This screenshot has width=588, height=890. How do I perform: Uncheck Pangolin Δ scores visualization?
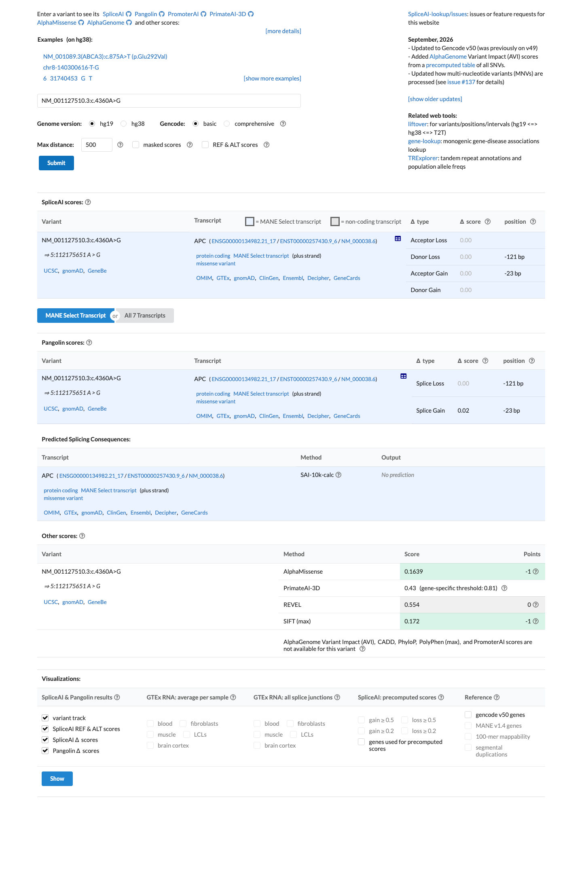45,751
